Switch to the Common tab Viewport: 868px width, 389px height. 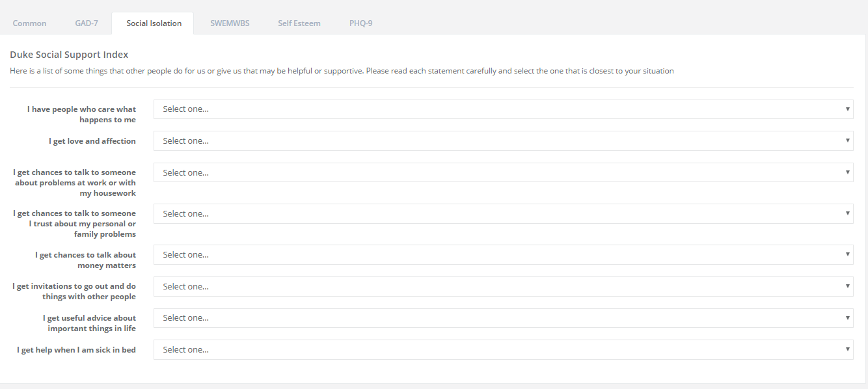point(29,23)
